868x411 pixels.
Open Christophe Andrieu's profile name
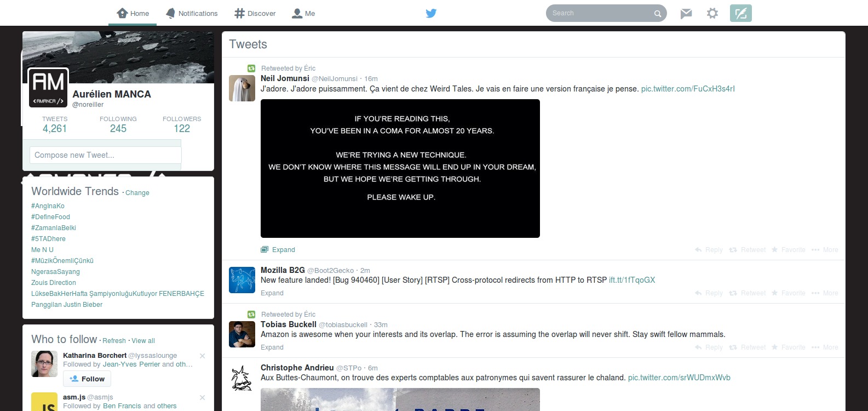[x=297, y=368]
